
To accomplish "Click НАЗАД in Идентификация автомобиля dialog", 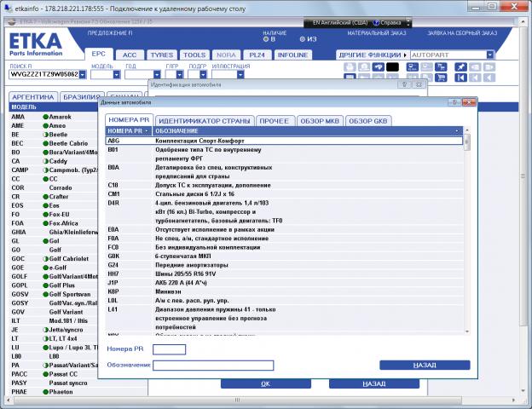I will point(374,384).
